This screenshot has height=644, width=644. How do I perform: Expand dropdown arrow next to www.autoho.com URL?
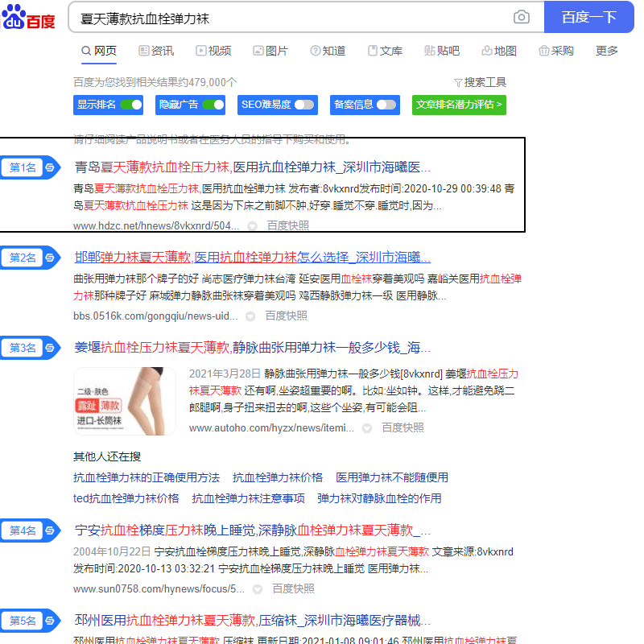[367, 428]
